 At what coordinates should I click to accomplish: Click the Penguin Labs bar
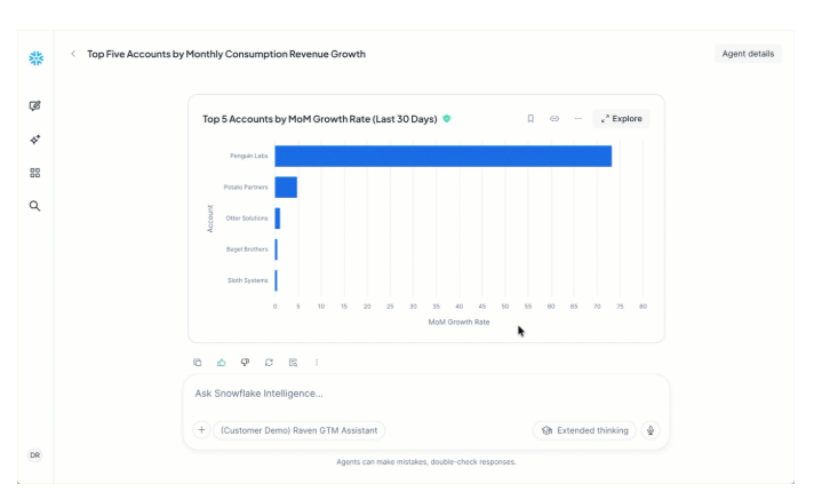point(443,156)
